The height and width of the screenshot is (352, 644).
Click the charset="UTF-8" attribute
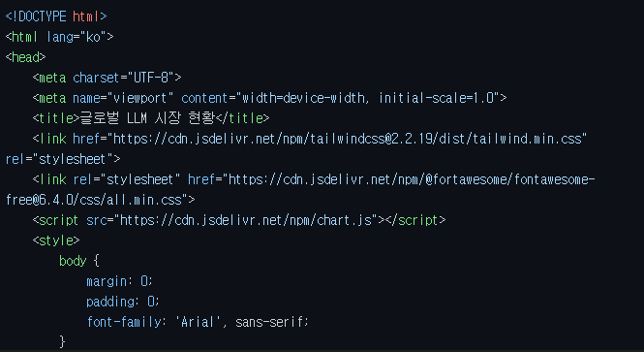124,78
